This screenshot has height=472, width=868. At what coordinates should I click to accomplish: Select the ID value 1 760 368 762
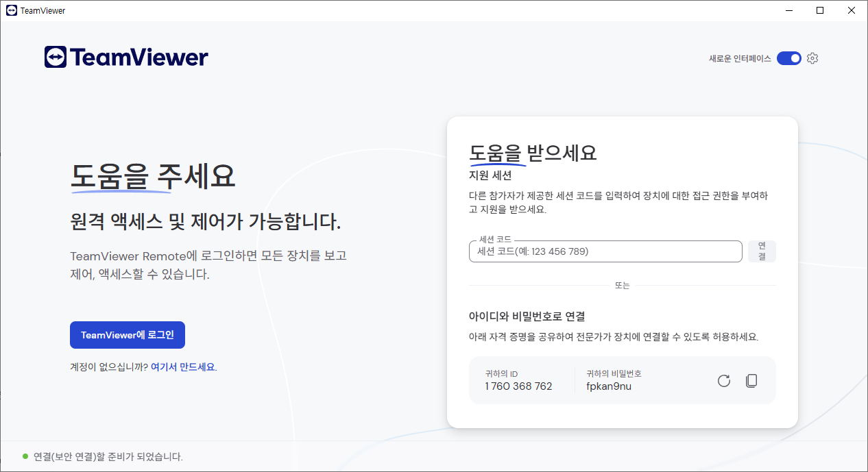coord(518,386)
